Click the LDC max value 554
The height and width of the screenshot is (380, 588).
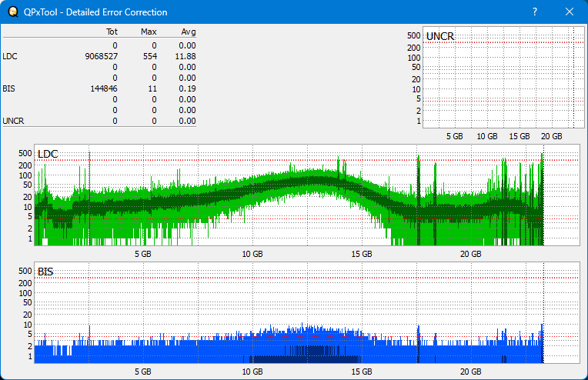tap(150, 56)
